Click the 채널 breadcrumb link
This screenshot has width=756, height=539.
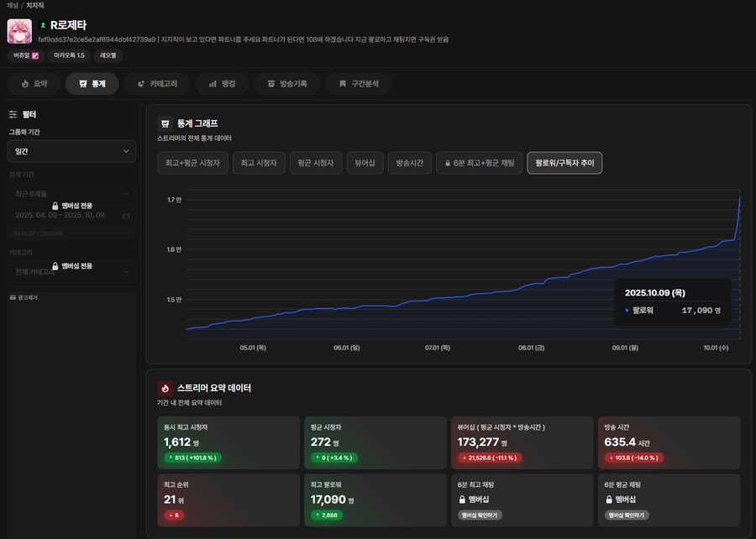12,5
